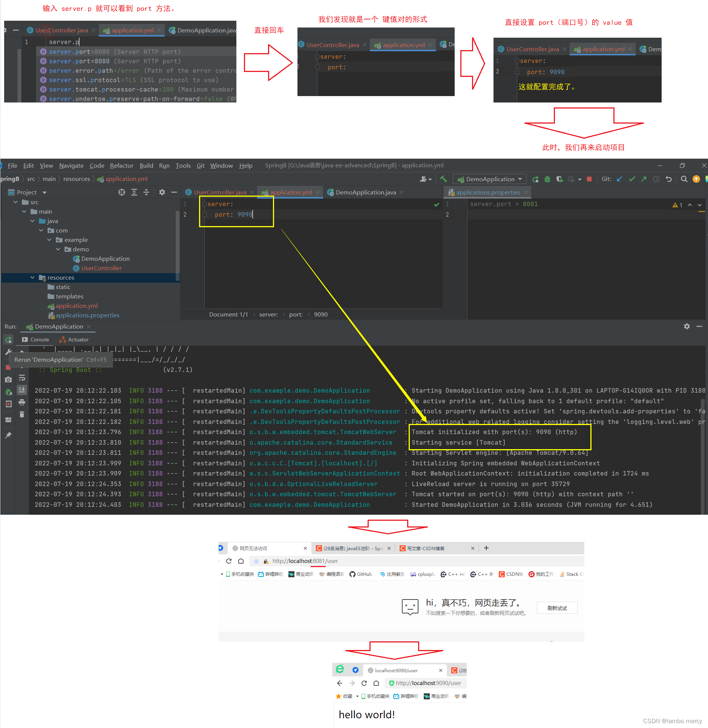Viewport: 708px width, 728px height.
Task: Click reload button in 8081 browser window
Action: (x=229, y=561)
